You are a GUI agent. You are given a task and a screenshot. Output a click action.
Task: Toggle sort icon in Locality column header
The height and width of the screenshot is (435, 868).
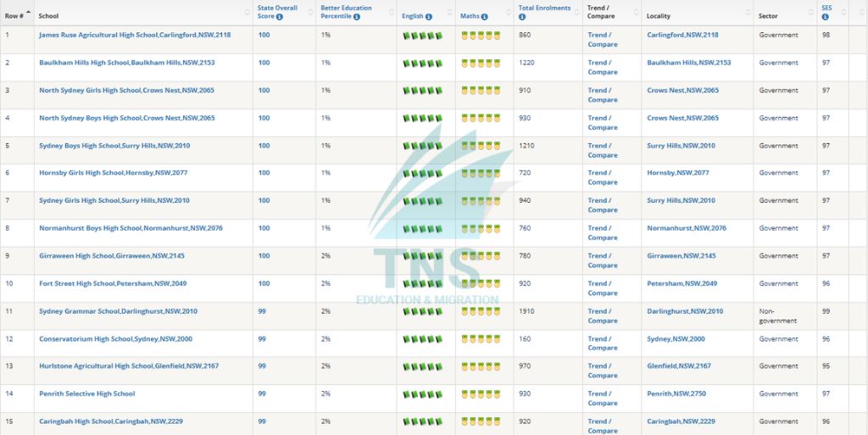coord(748,12)
